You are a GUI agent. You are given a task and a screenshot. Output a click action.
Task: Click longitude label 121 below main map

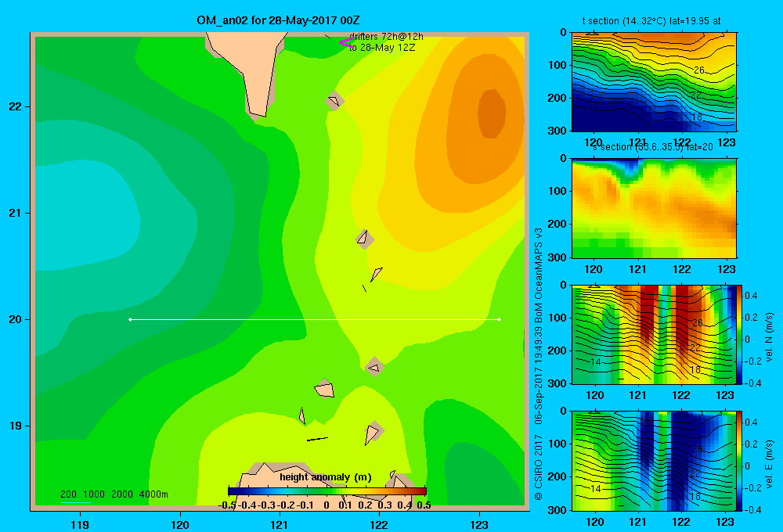coord(280,524)
